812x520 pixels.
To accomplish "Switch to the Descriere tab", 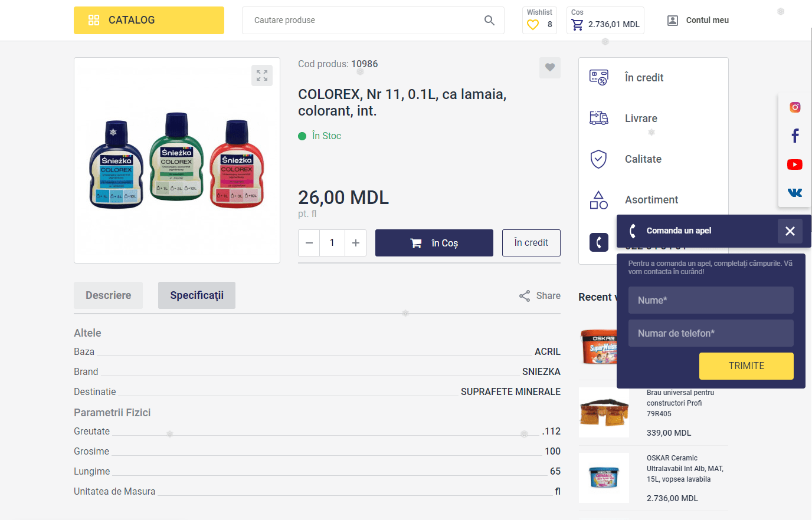I will click(x=108, y=295).
